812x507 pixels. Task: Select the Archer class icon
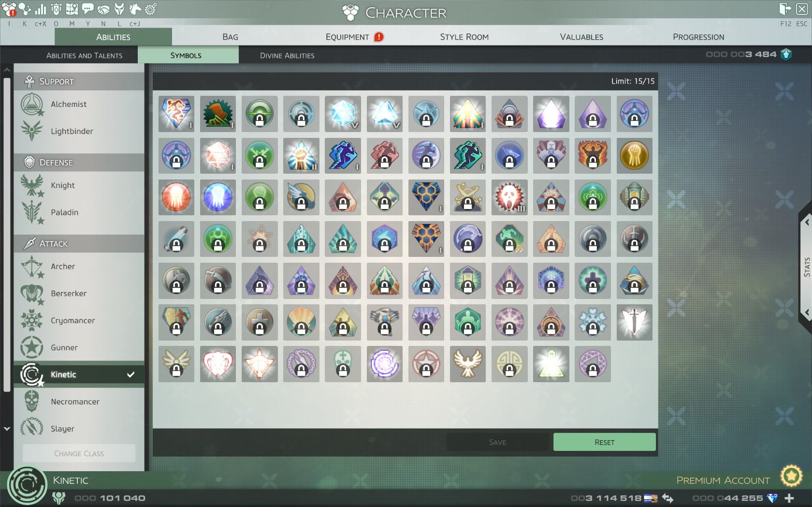point(32,267)
